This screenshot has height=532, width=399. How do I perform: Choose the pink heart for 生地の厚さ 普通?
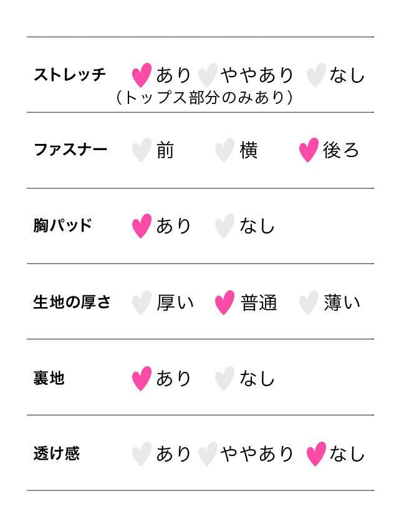(224, 302)
